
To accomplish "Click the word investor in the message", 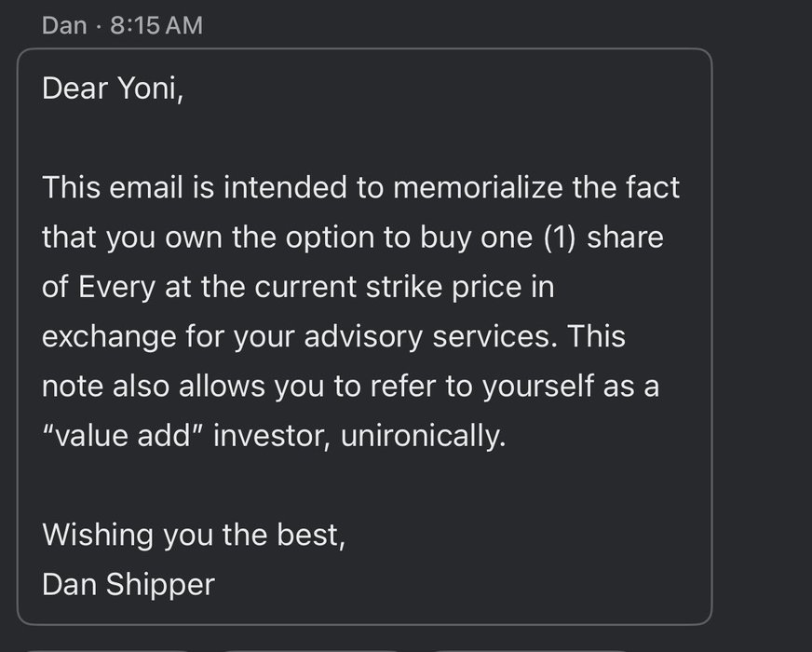I will click(272, 436).
